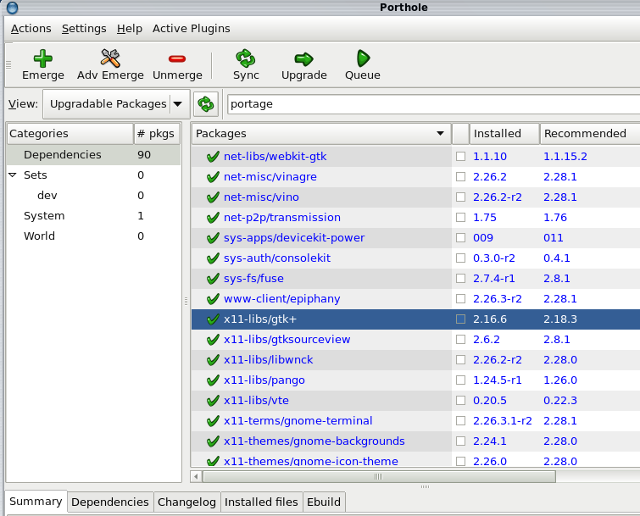Click inside the portage search field
This screenshot has height=516, width=640.
433,104
